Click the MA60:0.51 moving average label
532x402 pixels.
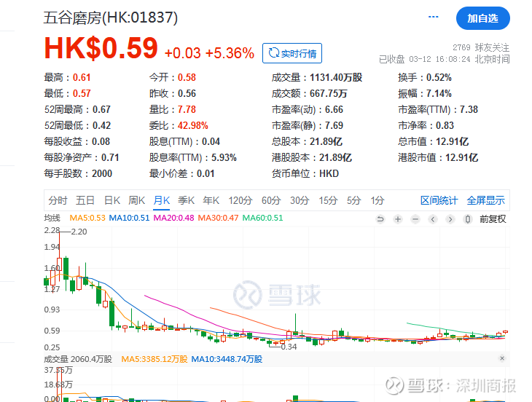262,218
